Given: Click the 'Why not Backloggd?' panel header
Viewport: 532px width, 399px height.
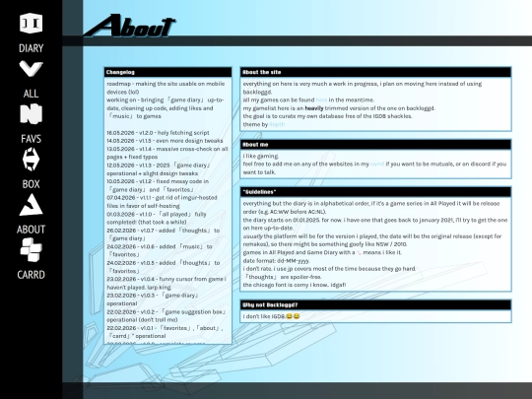Looking at the screenshot, I should click(375, 305).
